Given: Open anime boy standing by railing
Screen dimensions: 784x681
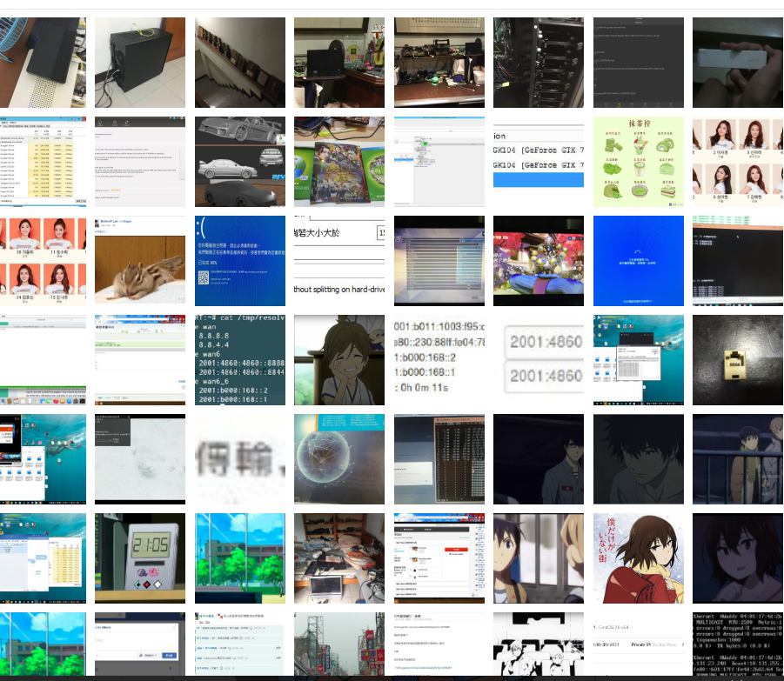Looking at the screenshot, I should click(738, 459).
